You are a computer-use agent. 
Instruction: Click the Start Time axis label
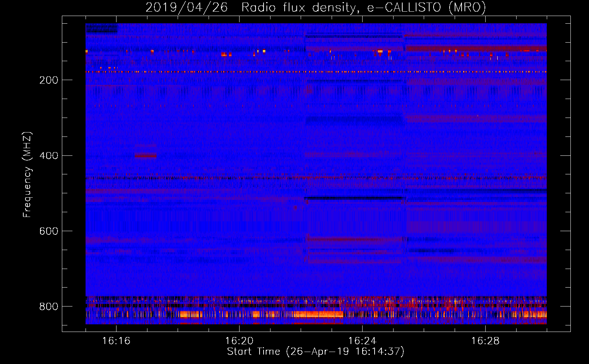(x=316, y=352)
